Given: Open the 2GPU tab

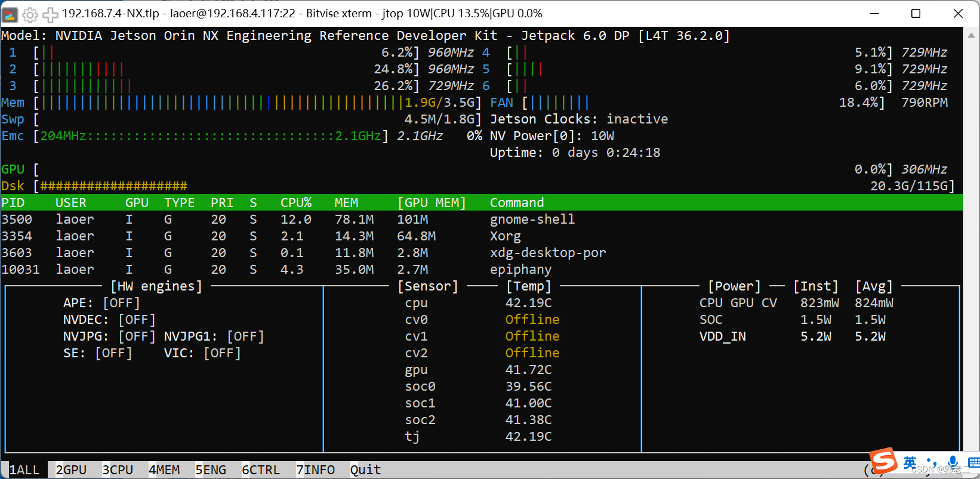Looking at the screenshot, I should pos(71,470).
